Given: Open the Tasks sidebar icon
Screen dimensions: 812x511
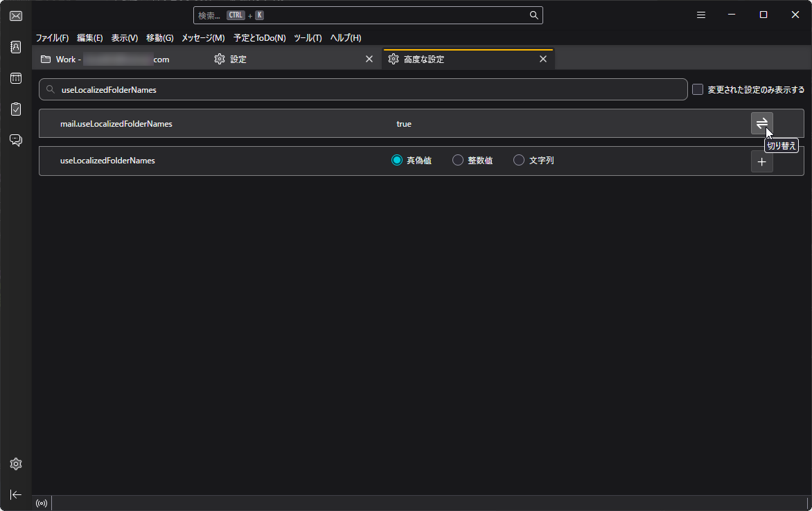Looking at the screenshot, I should pos(15,109).
